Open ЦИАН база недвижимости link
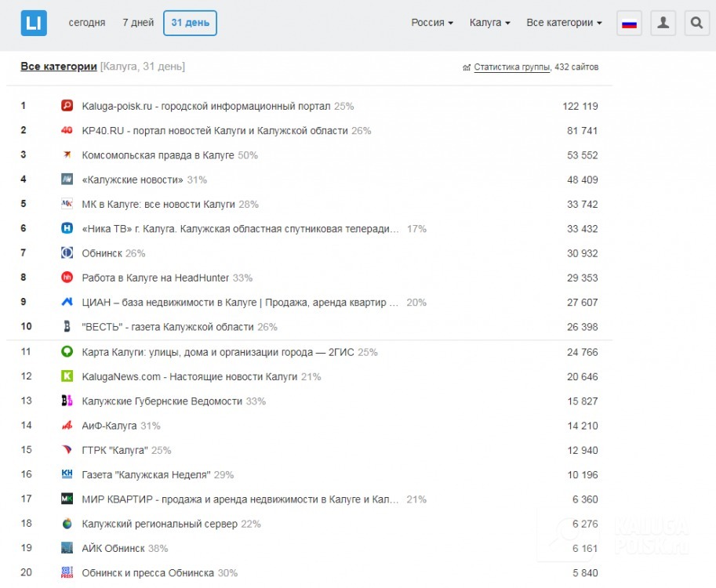Image resolution: width=716 pixels, height=588 pixels. pyautogui.click(x=240, y=302)
